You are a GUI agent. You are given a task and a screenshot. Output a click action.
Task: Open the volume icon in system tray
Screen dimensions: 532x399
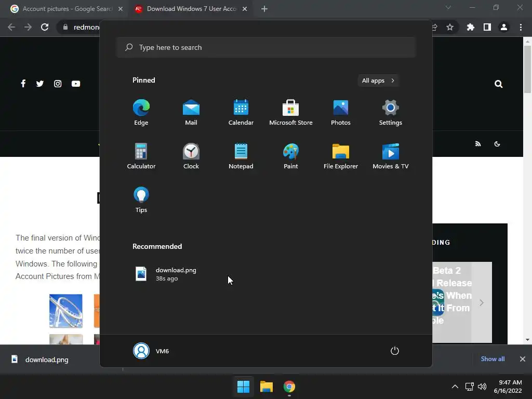(482, 387)
